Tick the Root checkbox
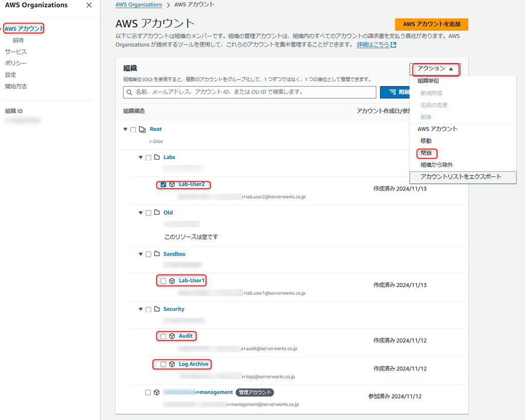This screenshot has width=525, height=420. point(133,130)
